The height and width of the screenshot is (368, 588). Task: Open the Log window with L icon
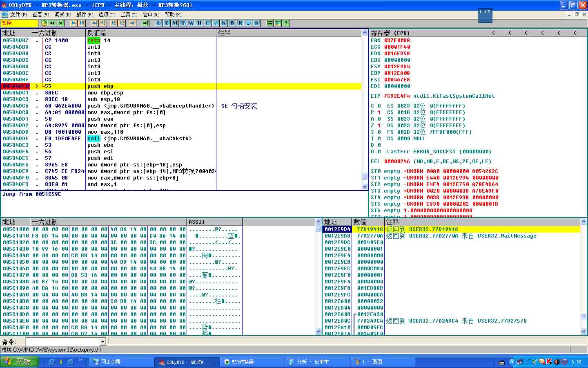click(x=158, y=23)
